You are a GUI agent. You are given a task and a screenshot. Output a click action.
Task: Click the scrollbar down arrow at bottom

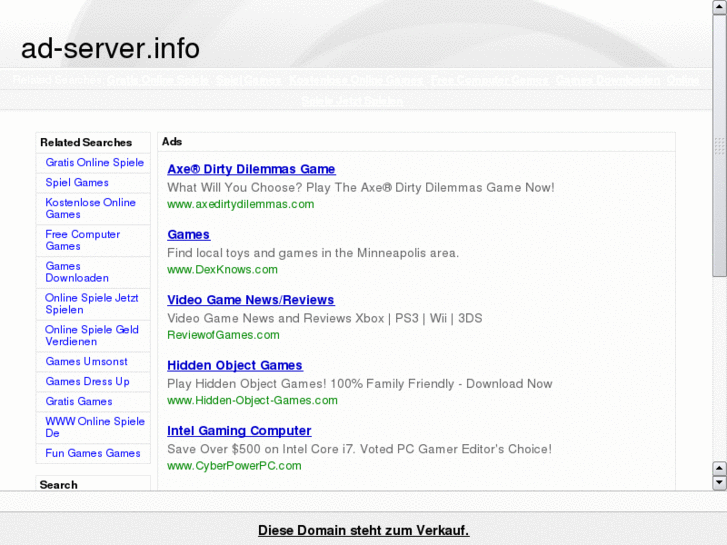(x=719, y=483)
